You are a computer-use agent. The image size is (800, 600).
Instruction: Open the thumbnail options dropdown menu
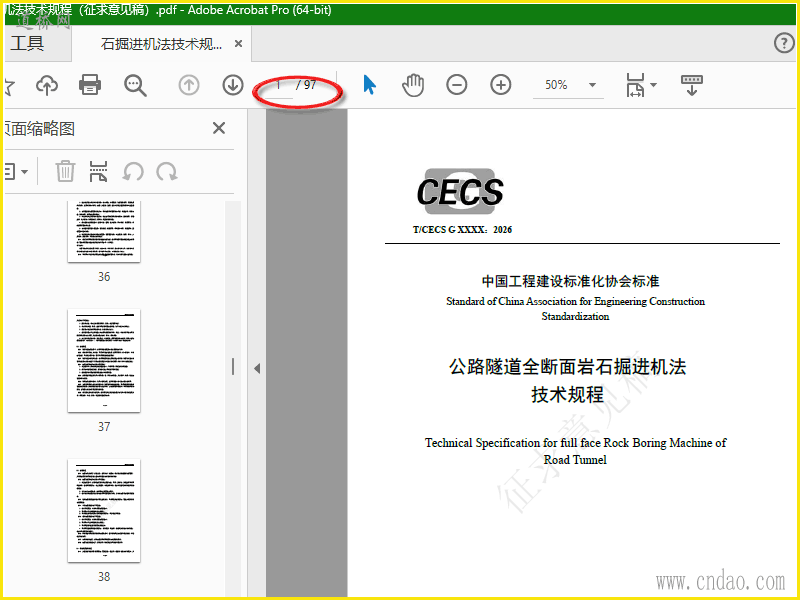point(16,171)
